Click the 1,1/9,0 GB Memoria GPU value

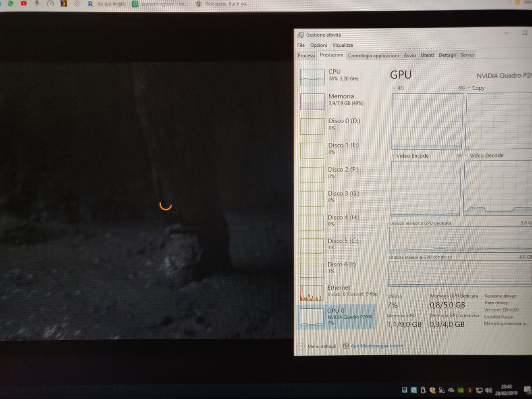point(404,325)
